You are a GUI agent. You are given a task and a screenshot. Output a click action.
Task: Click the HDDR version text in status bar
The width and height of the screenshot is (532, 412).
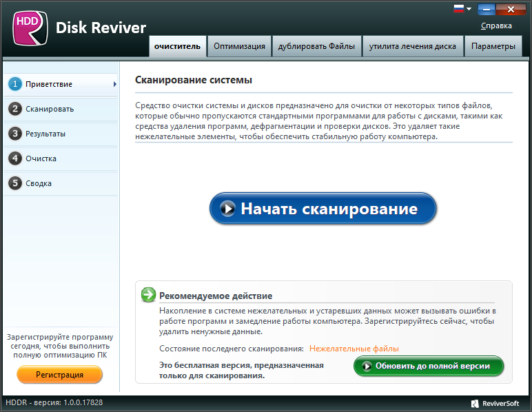[x=54, y=402]
